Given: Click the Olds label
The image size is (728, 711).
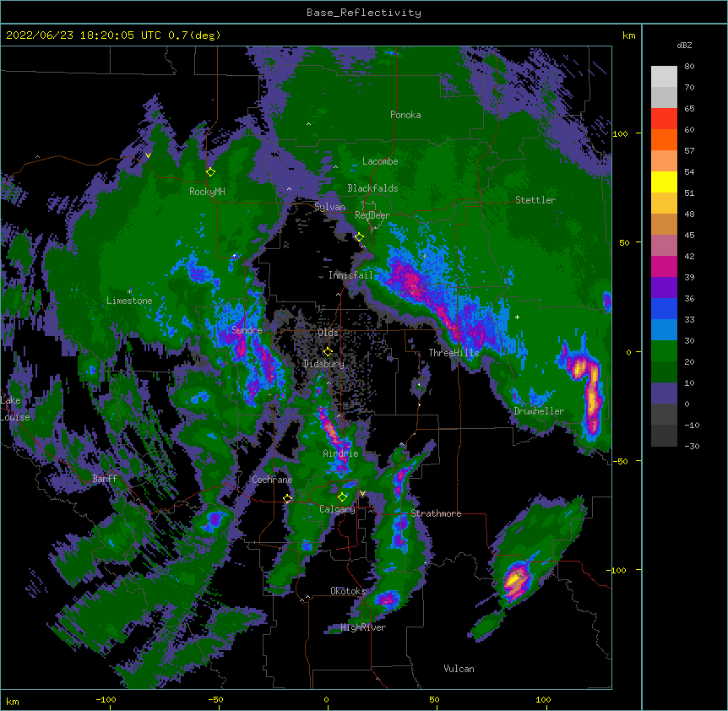Looking at the screenshot, I should pyautogui.click(x=328, y=333).
